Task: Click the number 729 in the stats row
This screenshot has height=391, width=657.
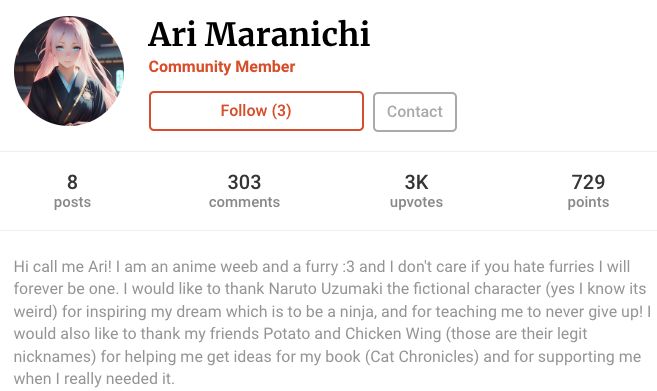Action: (588, 182)
